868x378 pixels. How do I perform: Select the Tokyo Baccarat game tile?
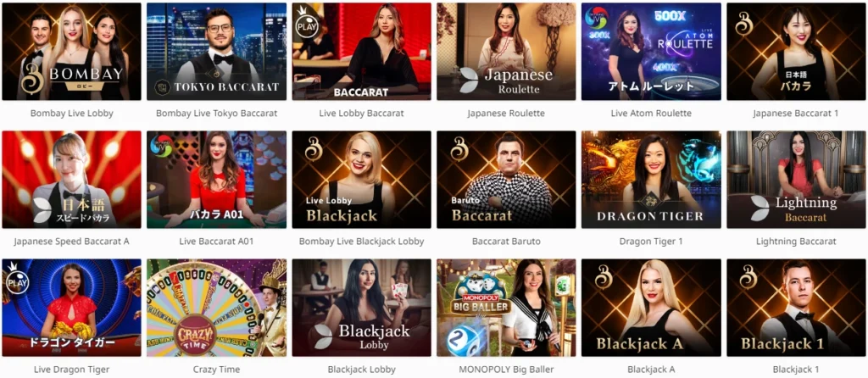coord(216,52)
